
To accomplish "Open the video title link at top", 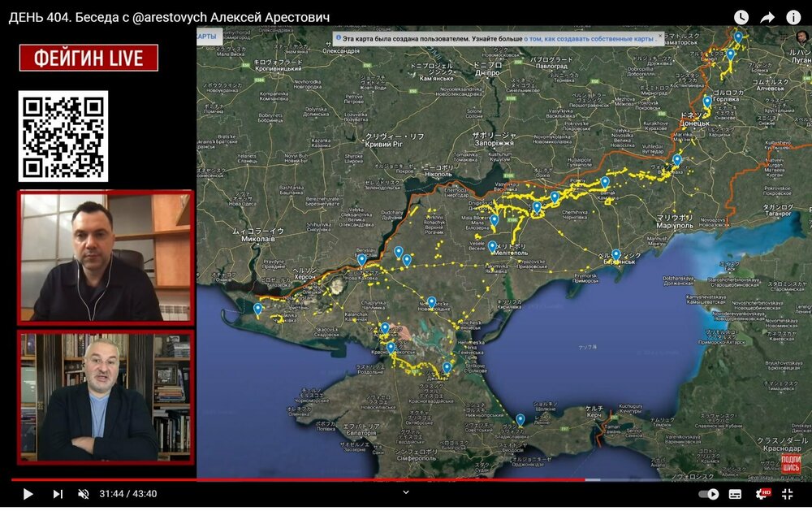I will 169,17.
